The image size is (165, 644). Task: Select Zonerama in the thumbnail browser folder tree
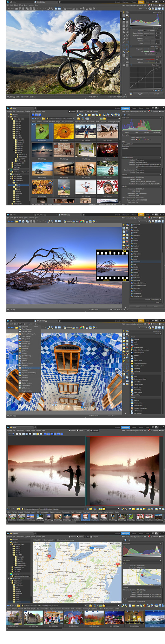16,170
